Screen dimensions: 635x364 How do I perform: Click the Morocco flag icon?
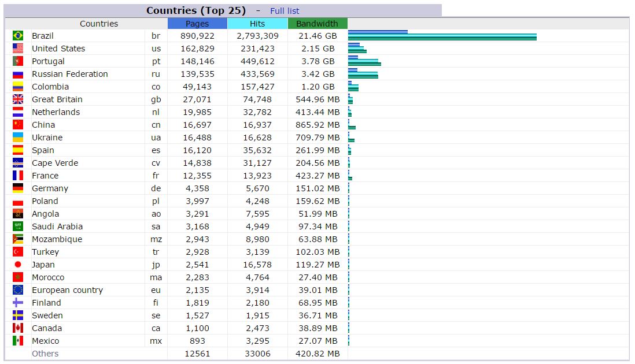click(18, 277)
